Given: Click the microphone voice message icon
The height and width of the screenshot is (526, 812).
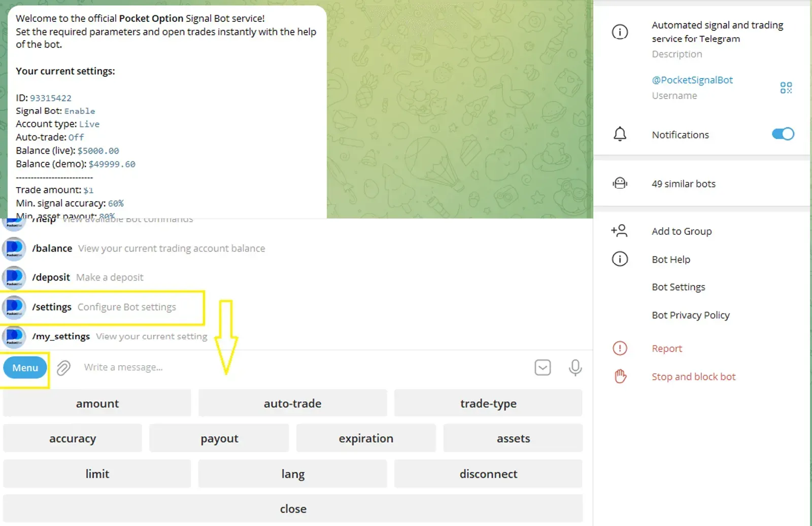Looking at the screenshot, I should coord(575,367).
